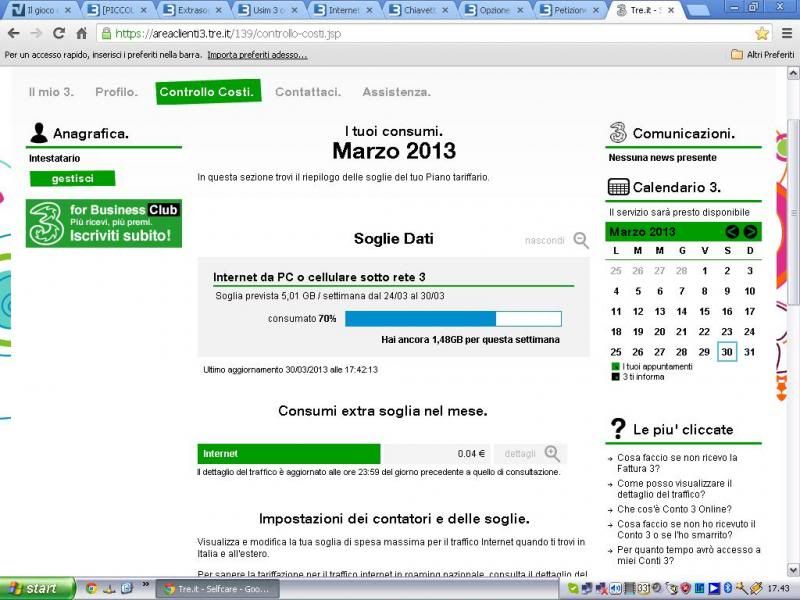This screenshot has height=600, width=800.
Task: Click the Bluetooth icon in system tray
Action: click(728, 589)
